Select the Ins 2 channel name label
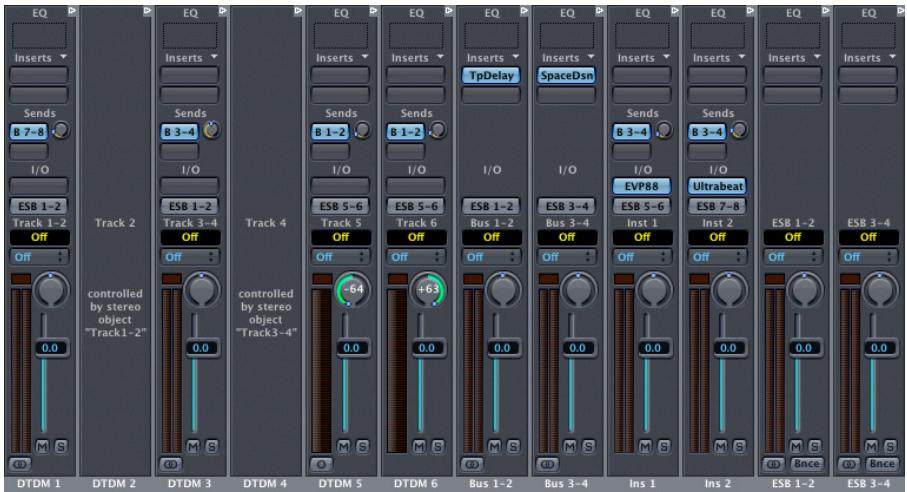The image size is (907, 492). [717, 484]
